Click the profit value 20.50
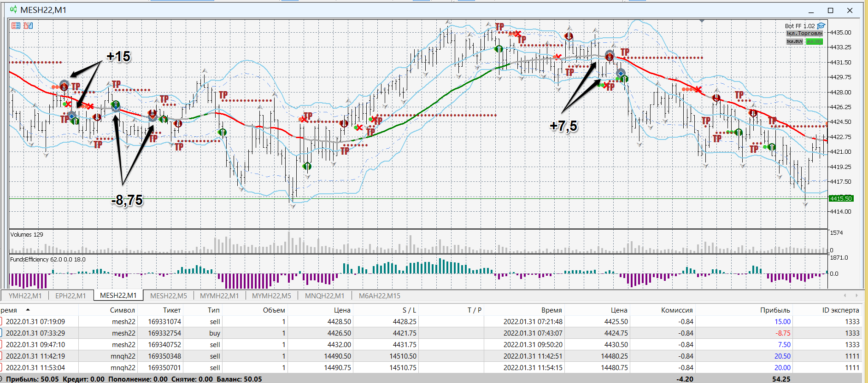 [782, 356]
